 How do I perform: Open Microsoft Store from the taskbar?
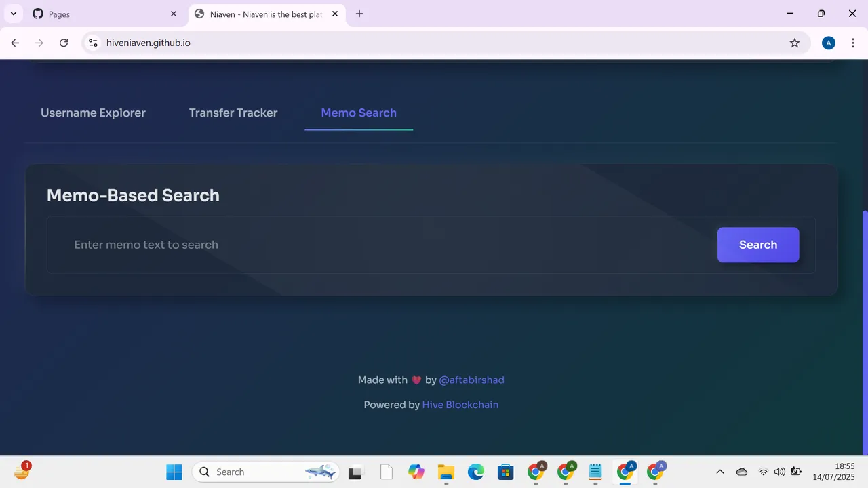[x=505, y=472]
